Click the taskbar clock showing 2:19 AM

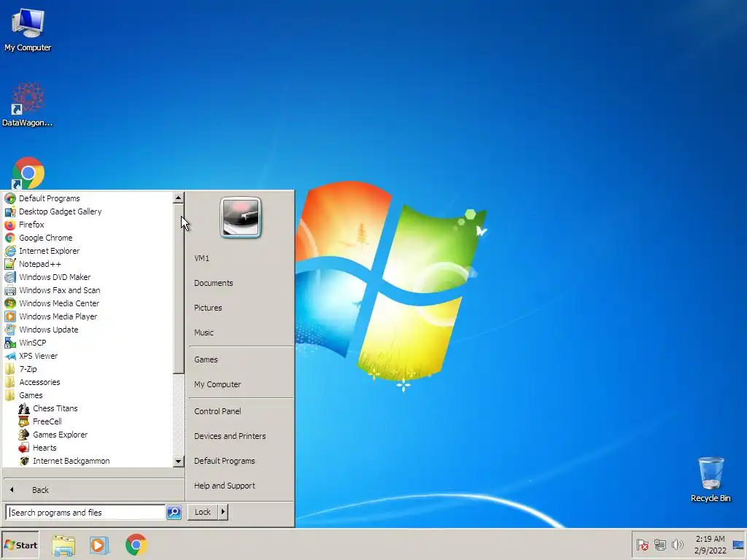(710, 545)
